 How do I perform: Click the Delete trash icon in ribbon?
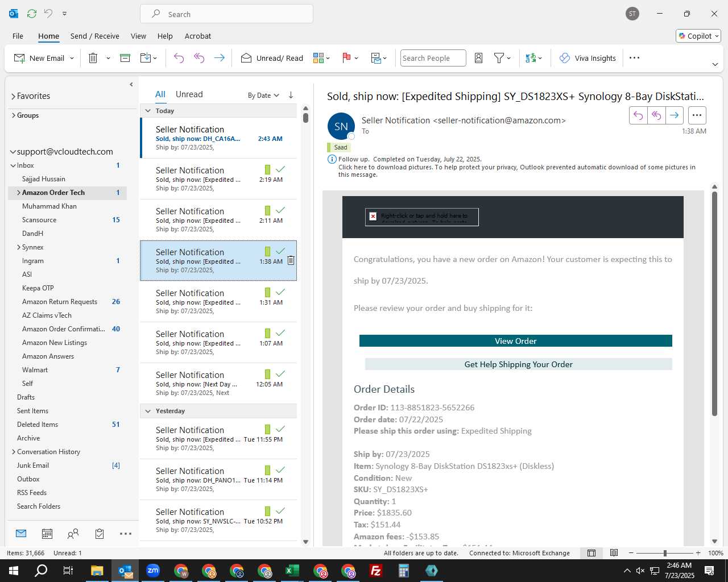(x=93, y=58)
